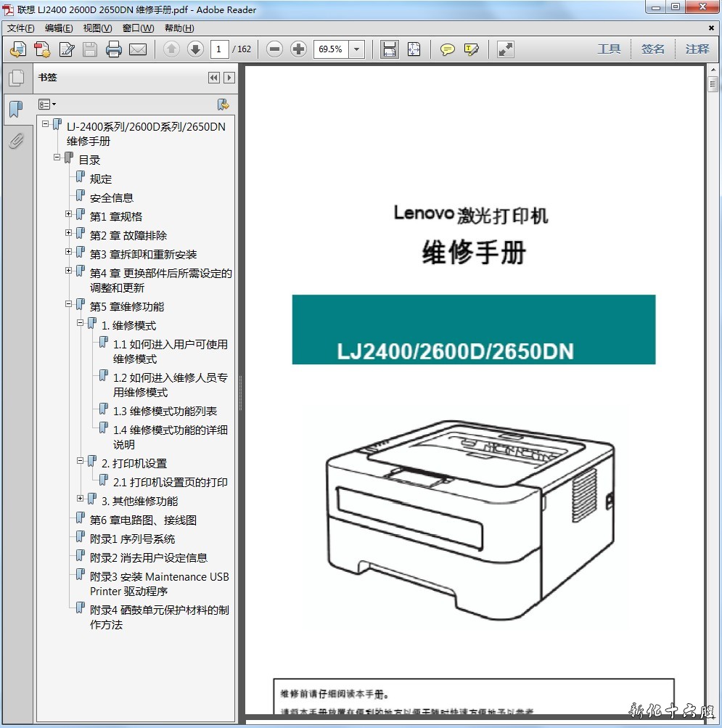
Task: Open the zoom percentage dropdown
Action: 356,49
